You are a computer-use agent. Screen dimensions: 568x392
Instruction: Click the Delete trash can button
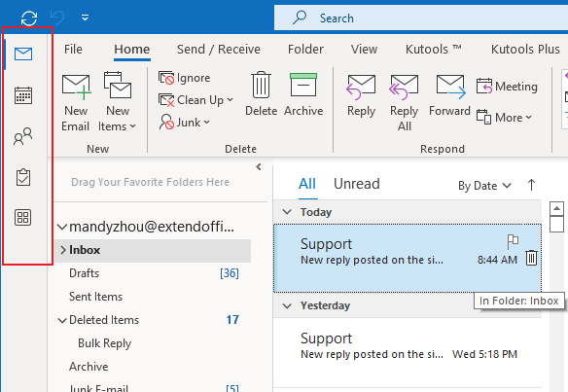point(262,94)
